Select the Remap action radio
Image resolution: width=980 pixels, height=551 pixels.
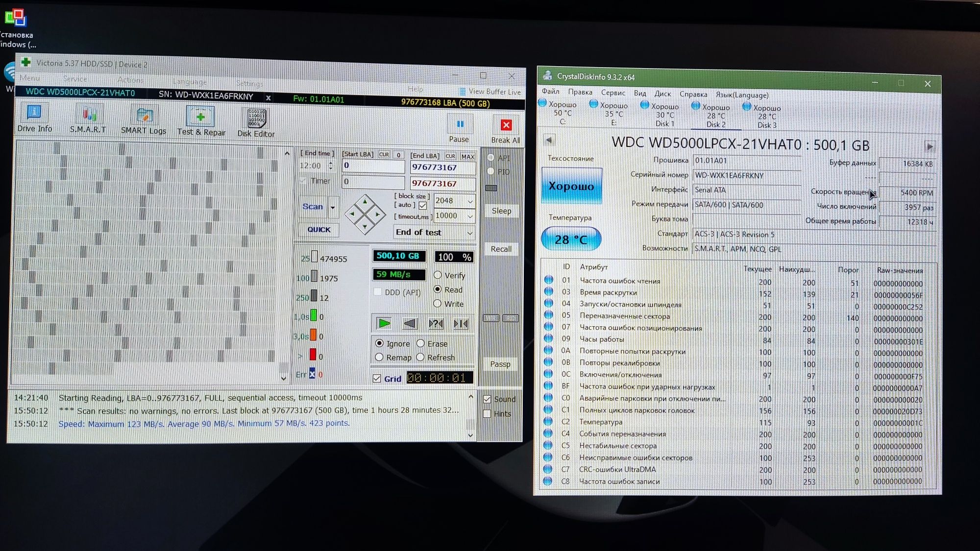point(379,357)
